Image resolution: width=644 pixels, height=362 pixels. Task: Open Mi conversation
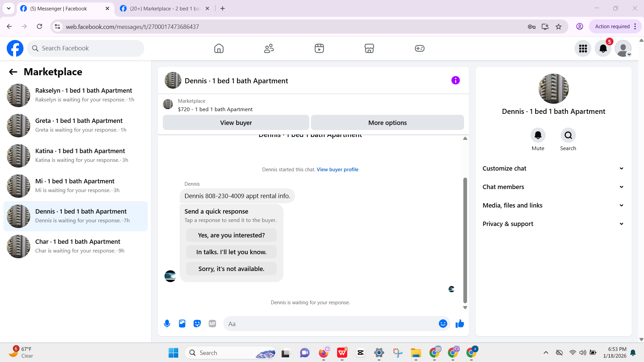76,186
